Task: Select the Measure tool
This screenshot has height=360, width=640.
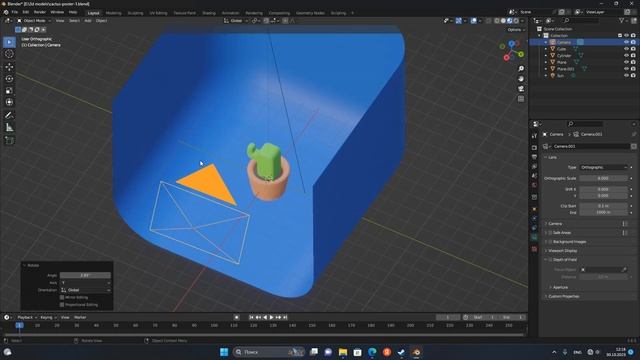Action: 9,128
